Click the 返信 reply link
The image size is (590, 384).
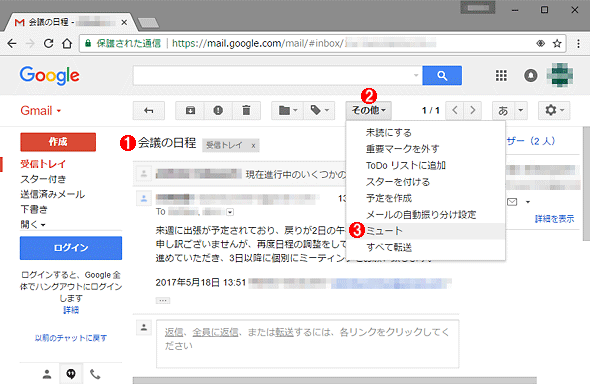173,332
